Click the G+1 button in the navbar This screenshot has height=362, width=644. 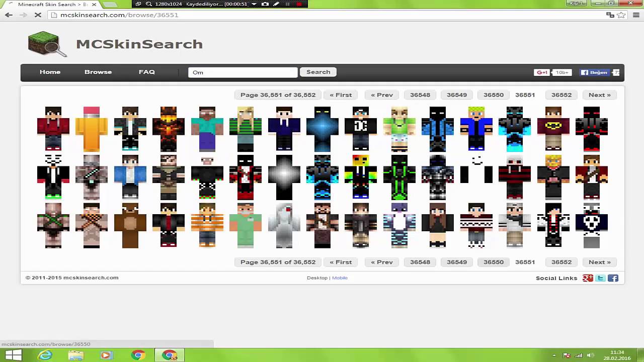541,72
